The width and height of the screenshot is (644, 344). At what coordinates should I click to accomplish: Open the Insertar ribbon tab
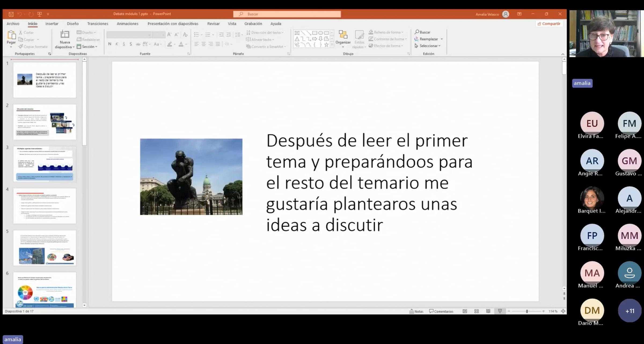(52, 24)
